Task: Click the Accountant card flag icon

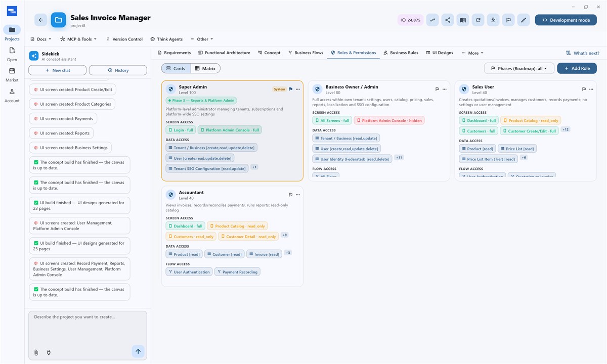Action: pos(290,195)
